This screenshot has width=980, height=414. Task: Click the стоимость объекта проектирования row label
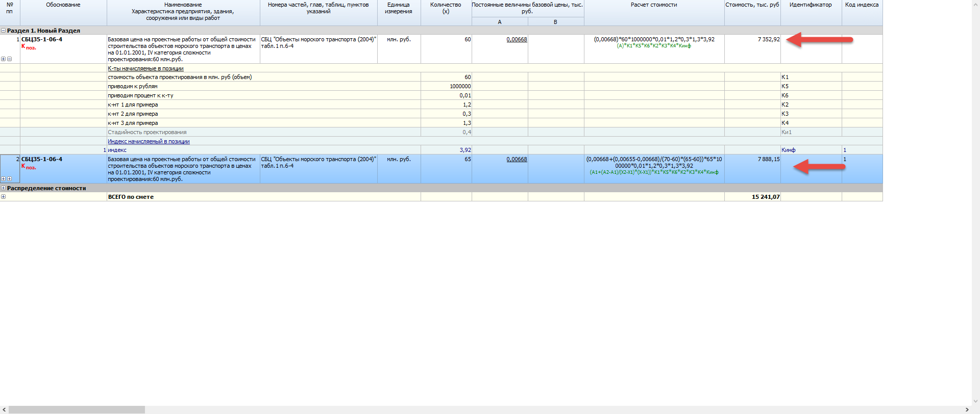click(x=180, y=77)
